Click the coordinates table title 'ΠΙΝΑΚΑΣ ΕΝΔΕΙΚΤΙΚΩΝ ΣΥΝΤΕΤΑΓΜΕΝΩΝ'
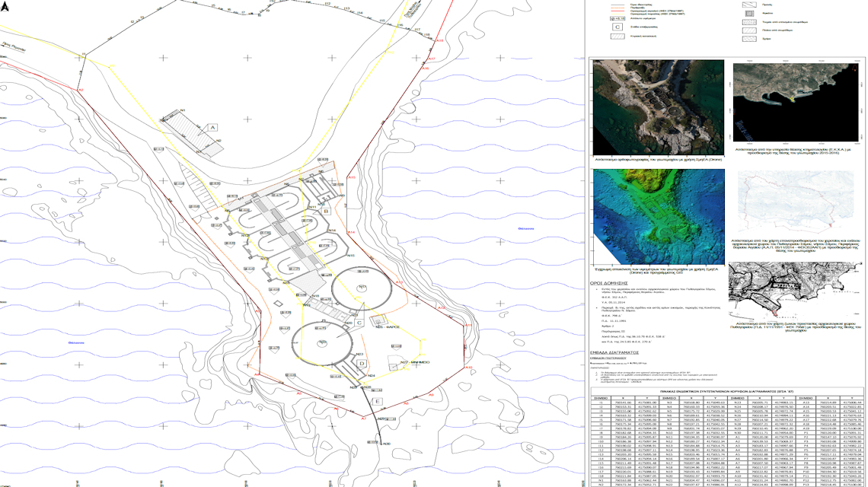 pyautogui.click(x=727, y=390)
